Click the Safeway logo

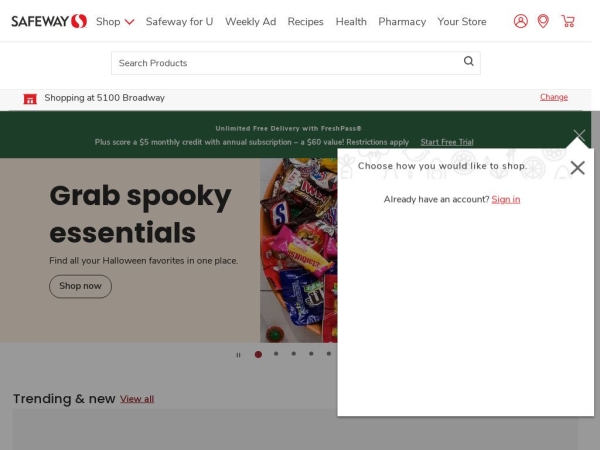point(49,21)
